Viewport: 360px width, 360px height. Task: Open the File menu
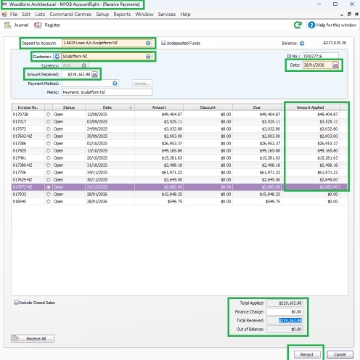pos(14,14)
